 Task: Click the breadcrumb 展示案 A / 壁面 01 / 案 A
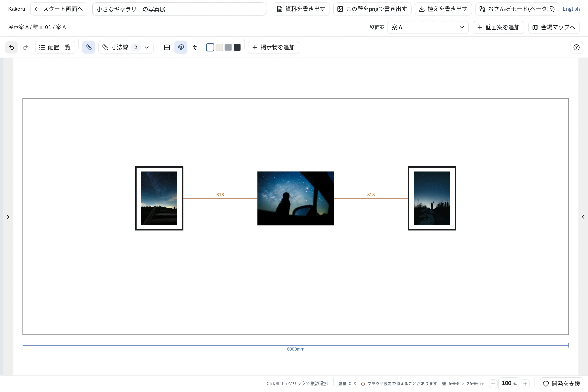[37, 27]
